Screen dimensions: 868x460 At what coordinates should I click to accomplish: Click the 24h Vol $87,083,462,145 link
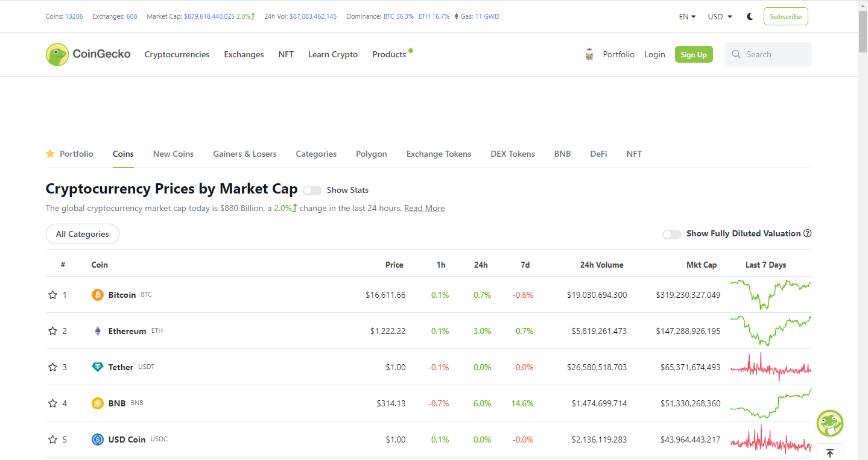coord(313,16)
